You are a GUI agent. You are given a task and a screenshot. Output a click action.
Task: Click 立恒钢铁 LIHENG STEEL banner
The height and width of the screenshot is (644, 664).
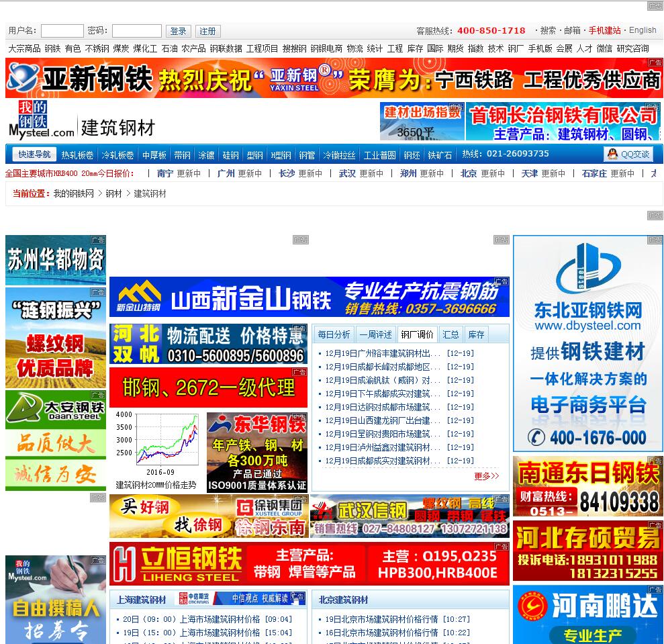coord(309,563)
